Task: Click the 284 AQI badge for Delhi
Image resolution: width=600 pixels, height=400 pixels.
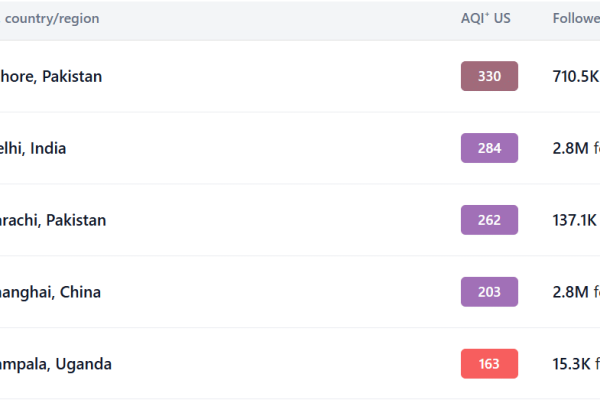Action: click(x=489, y=148)
